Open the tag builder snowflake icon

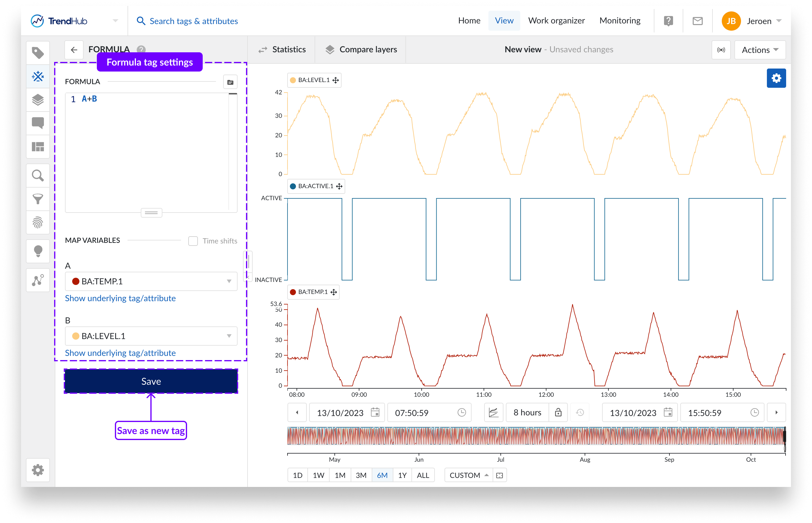(x=38, y=76)
